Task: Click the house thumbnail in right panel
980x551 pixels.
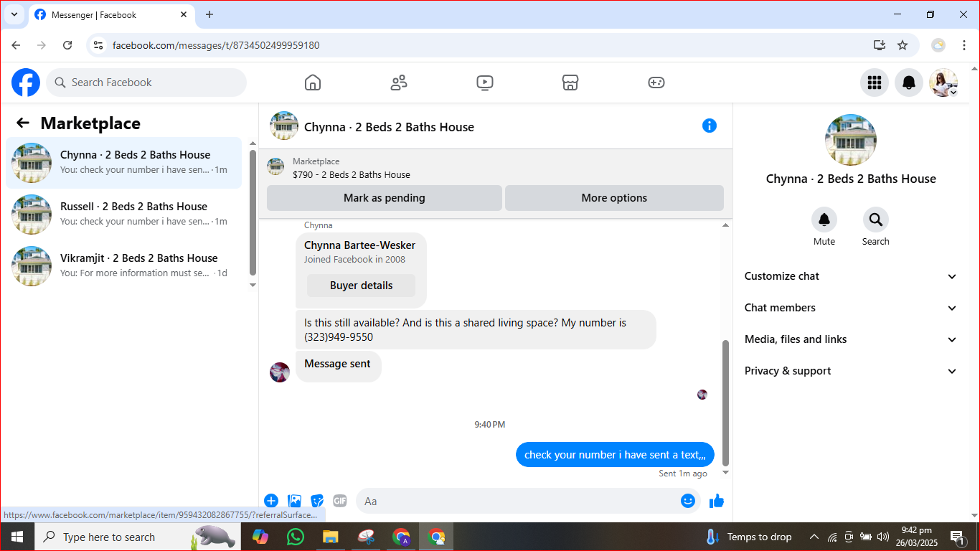Action: (x=851, y=139)
